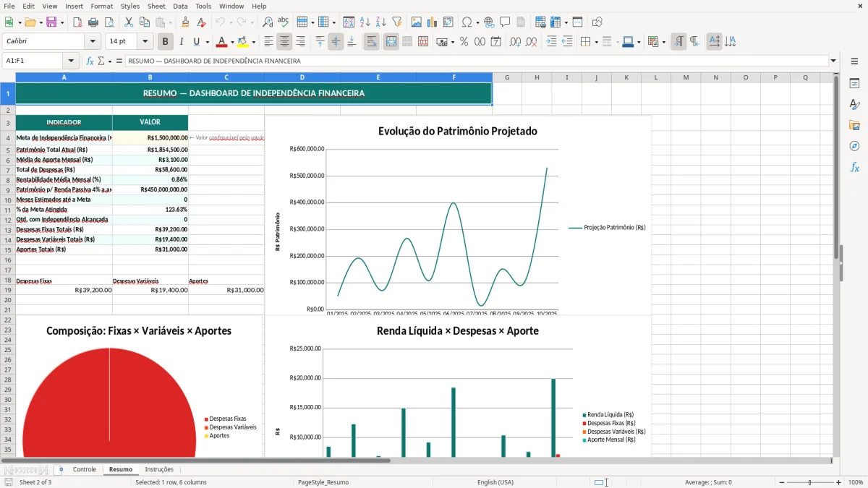This screenshot has width=868, height=488.
Task: Open the sidebar Navigator compass icon
Action: click(854, 146)
